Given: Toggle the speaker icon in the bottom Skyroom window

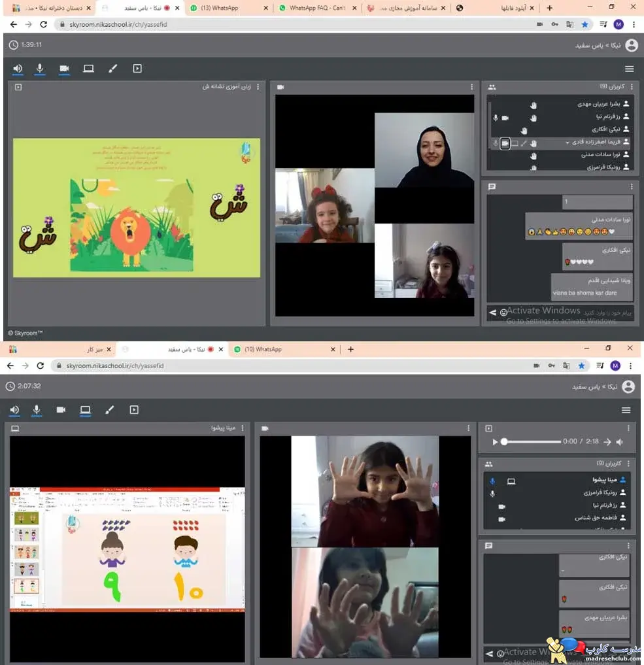Looking at the screenshot, I should click(x=14, y=410).
